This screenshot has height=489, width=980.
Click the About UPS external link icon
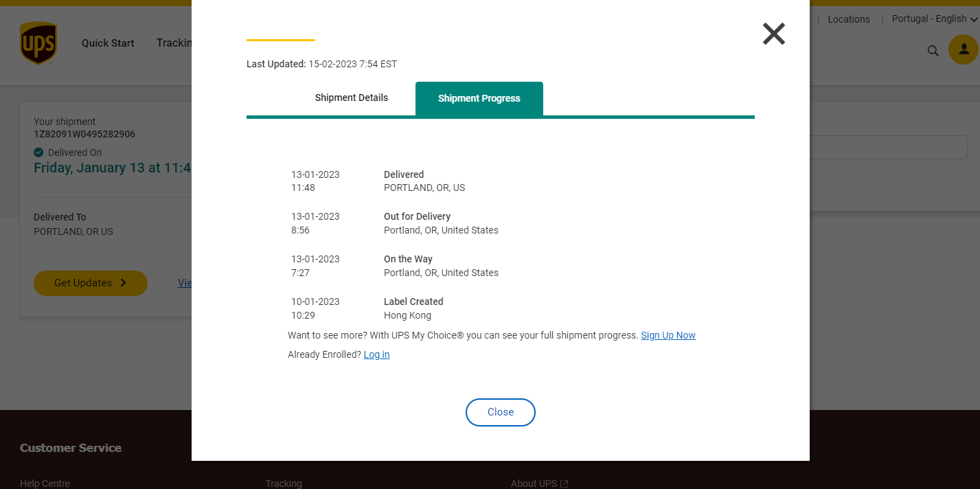(565, 484)
